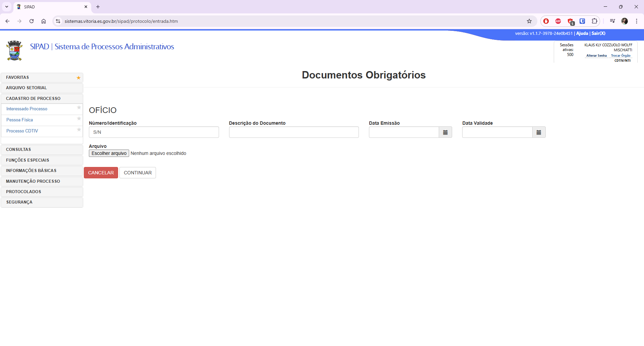Viewport: 644px width, 346px height.
Task: Collapse the CADASTRO DE PROCESSO section
Action: 42,99
